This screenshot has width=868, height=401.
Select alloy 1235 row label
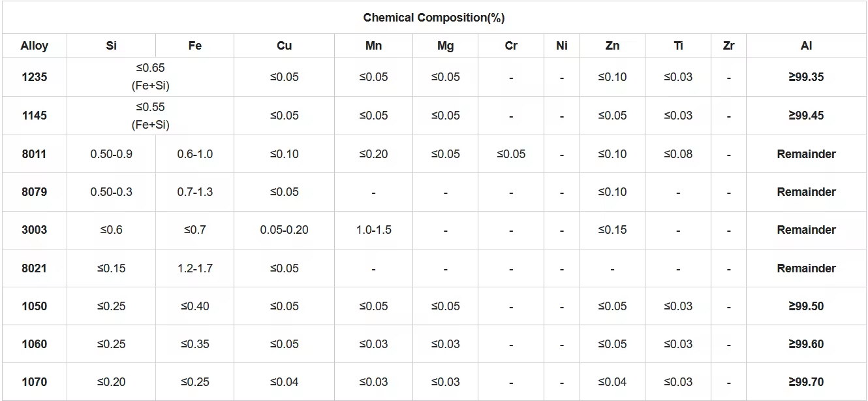click(34, 77)
